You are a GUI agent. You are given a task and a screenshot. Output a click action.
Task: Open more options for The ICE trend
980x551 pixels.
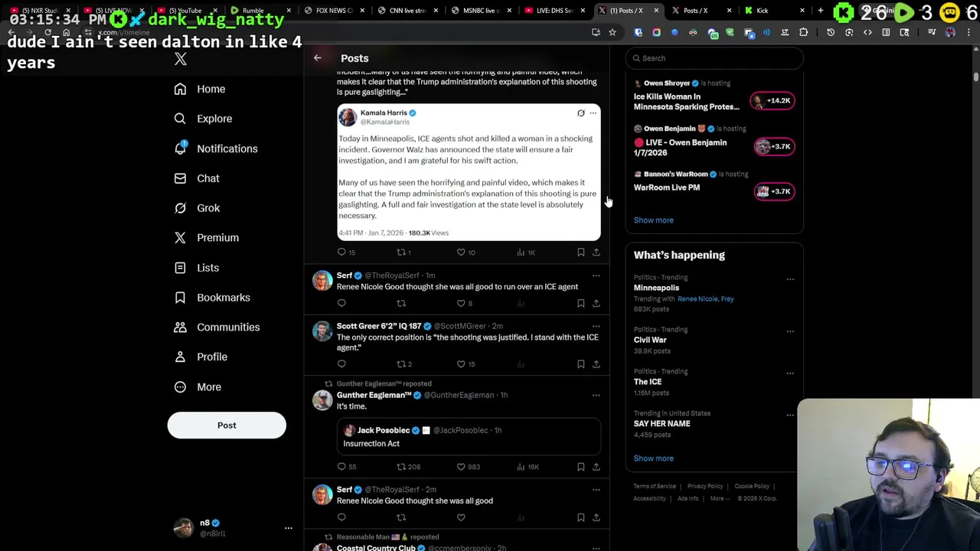click(x=790, y=373)
